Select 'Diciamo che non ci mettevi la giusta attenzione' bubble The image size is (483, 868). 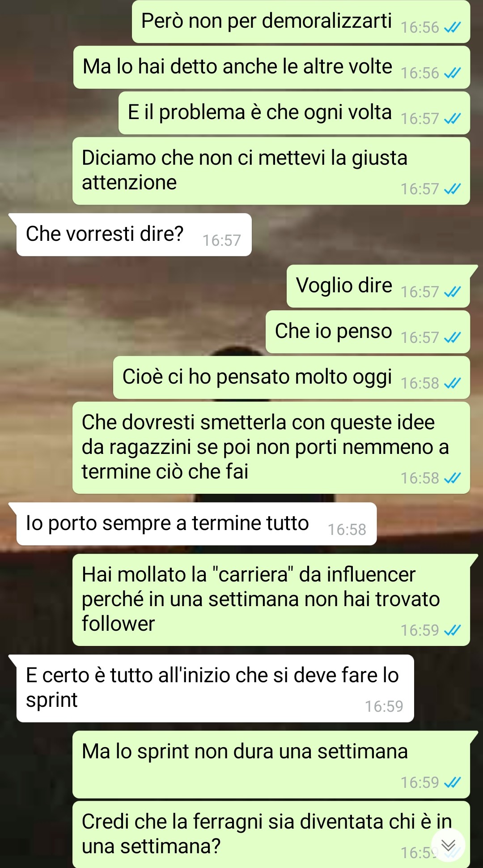[x=271, y=171]
